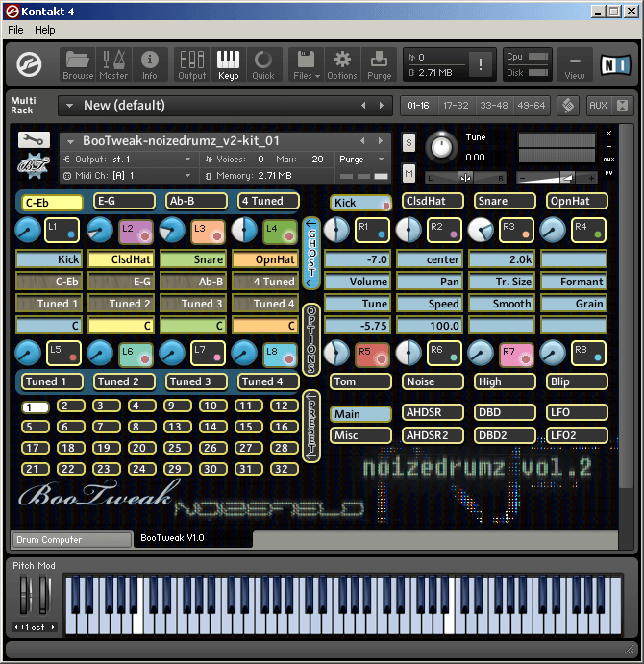
Task: Switch to the Drum Computer tab
Action: pos(70,540)
